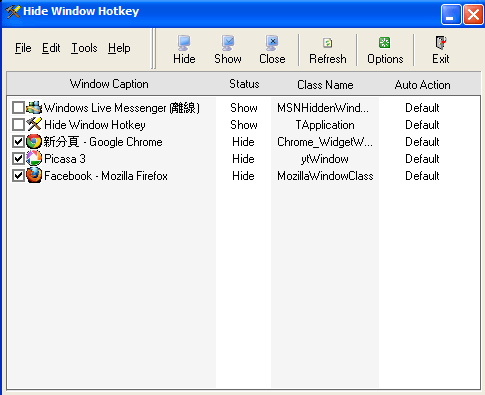Open the Edit menu

click(51, 48)
